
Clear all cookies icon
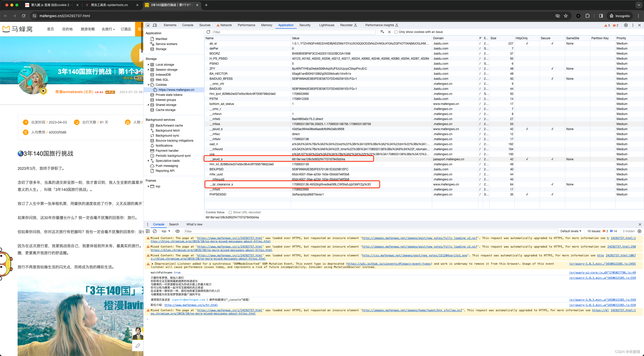(382, 32)
